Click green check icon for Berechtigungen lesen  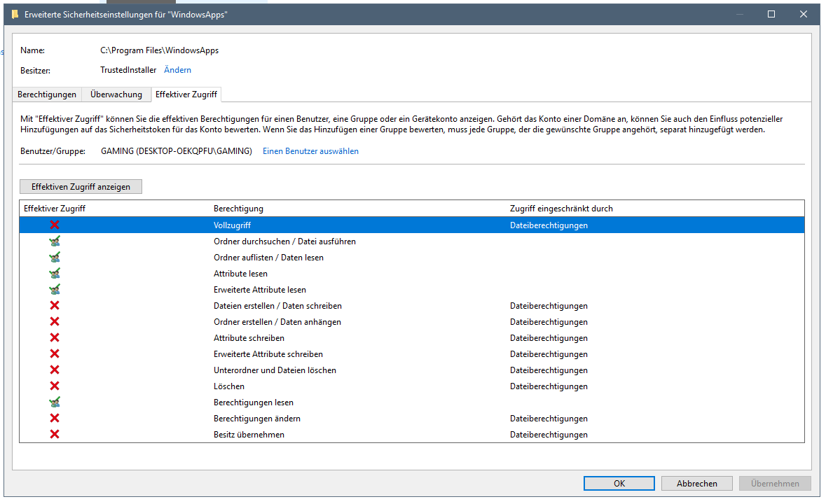pos(54,402)
